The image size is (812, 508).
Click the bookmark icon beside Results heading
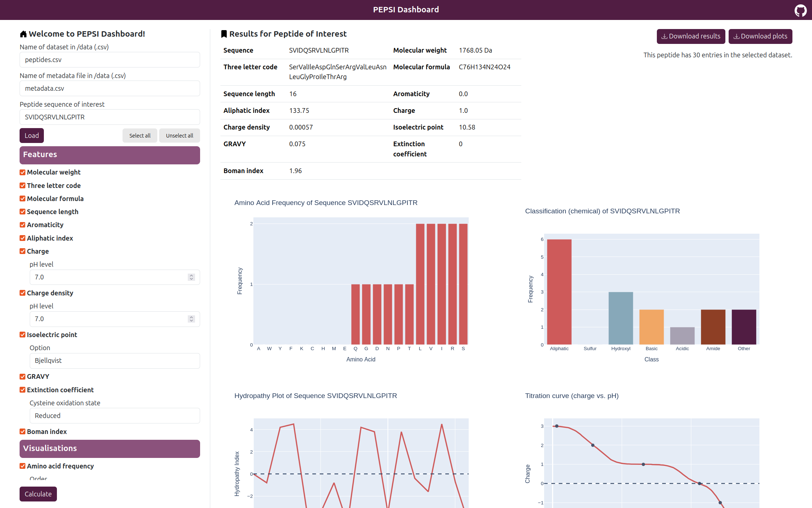pos(224,34)
